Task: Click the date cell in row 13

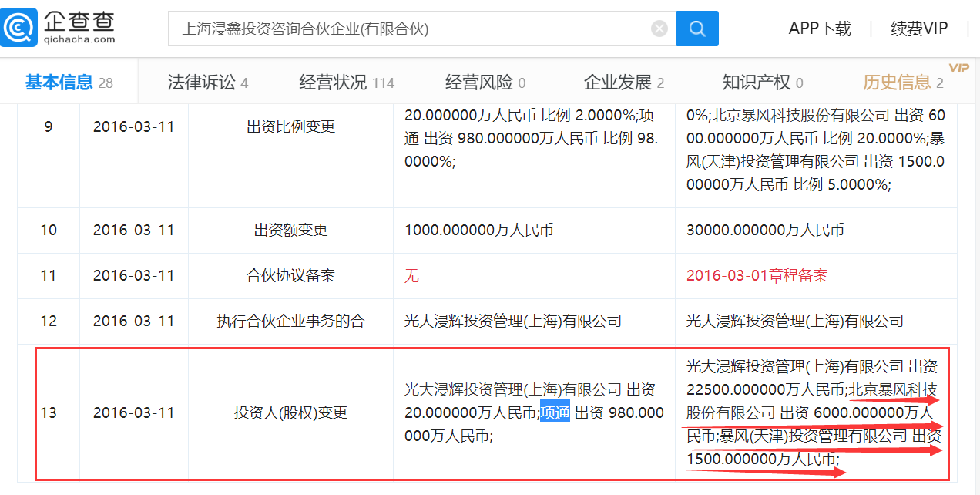Action: [x=134, y=412]
